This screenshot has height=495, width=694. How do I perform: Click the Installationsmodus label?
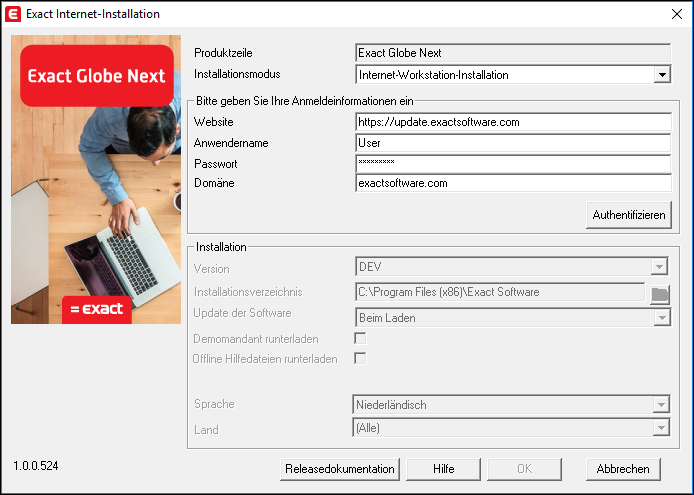coord(237,74)
